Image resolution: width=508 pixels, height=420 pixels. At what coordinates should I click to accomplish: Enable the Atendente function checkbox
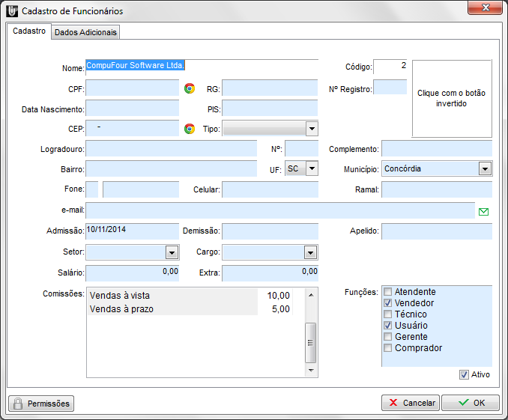387,292
